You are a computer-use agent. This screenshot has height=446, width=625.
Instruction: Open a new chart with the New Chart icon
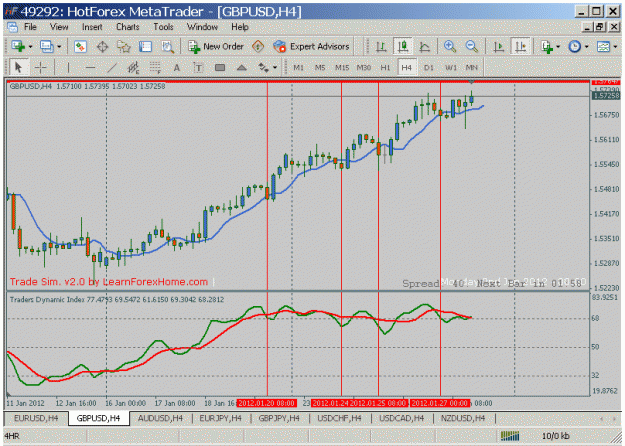(x=18, y=47)
